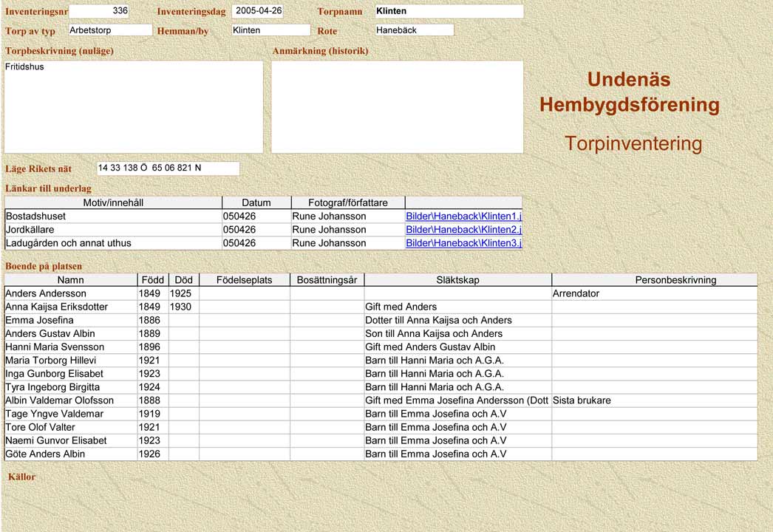Click the Namn column header
This screenshot has height=532, width=773.
(x=71, y=280)
